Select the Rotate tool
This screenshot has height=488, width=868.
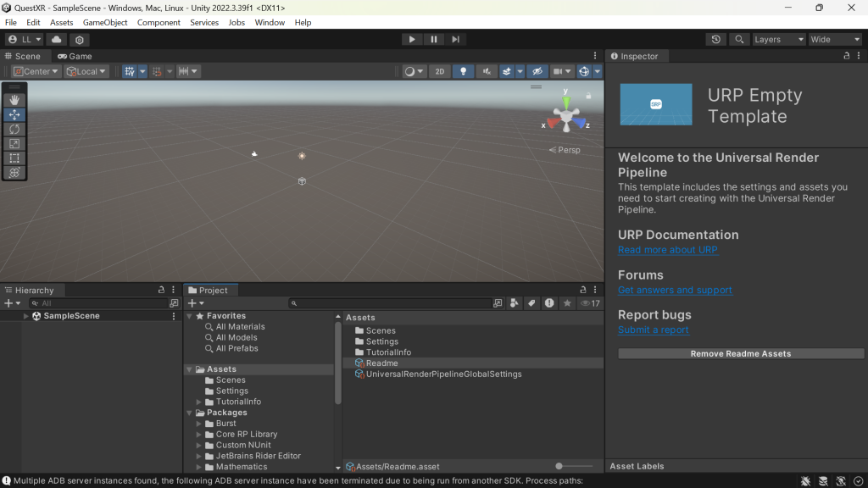tap(14, 129)
